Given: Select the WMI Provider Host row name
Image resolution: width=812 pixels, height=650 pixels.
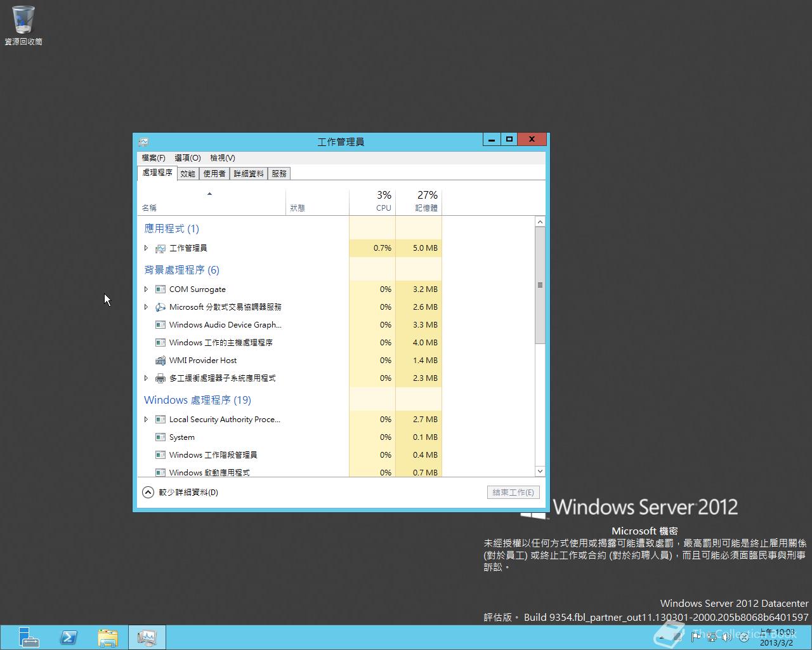Looking at the screenshot, I should click(203, 361).
